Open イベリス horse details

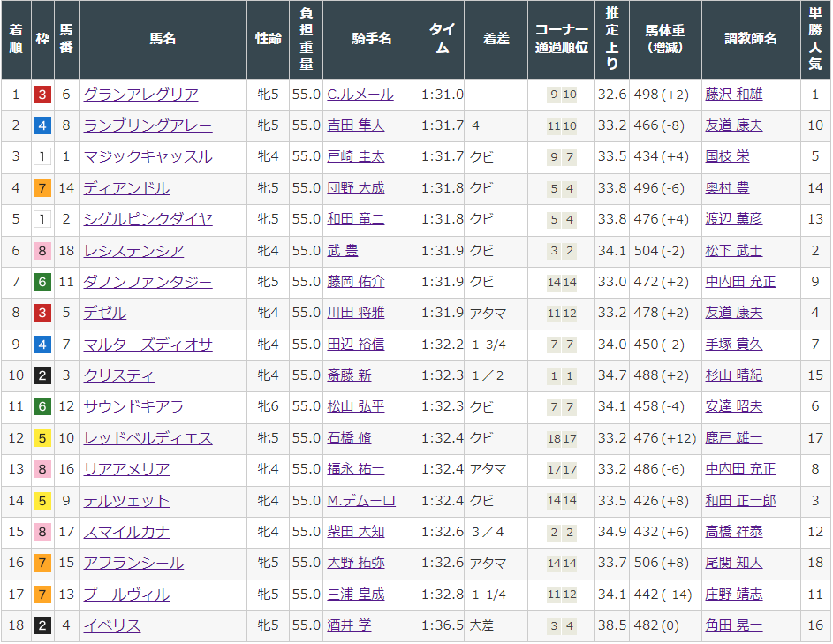tap(112, 625)
